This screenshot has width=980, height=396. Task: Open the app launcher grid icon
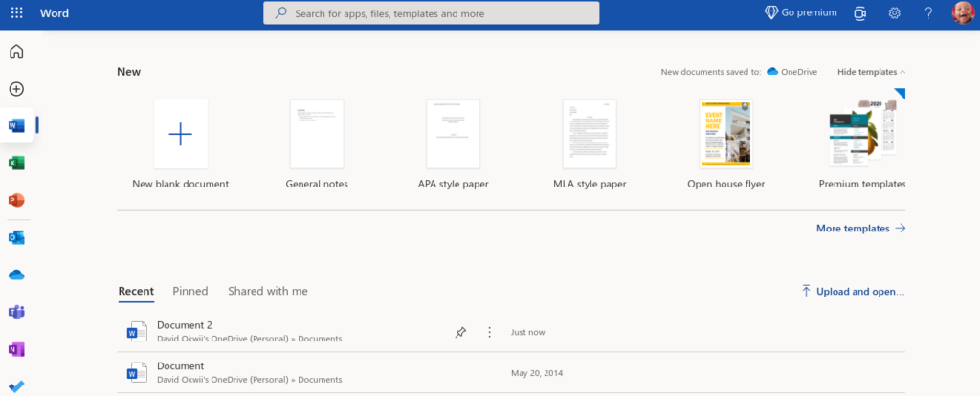point(17,13)
